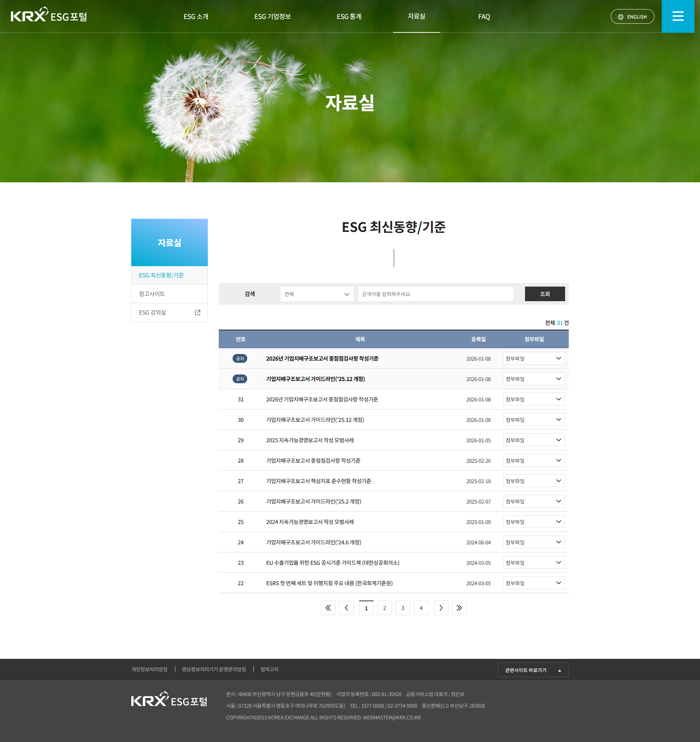Click the next page arrow
This screenshot has width=700, height=742.
coord(441,607)
